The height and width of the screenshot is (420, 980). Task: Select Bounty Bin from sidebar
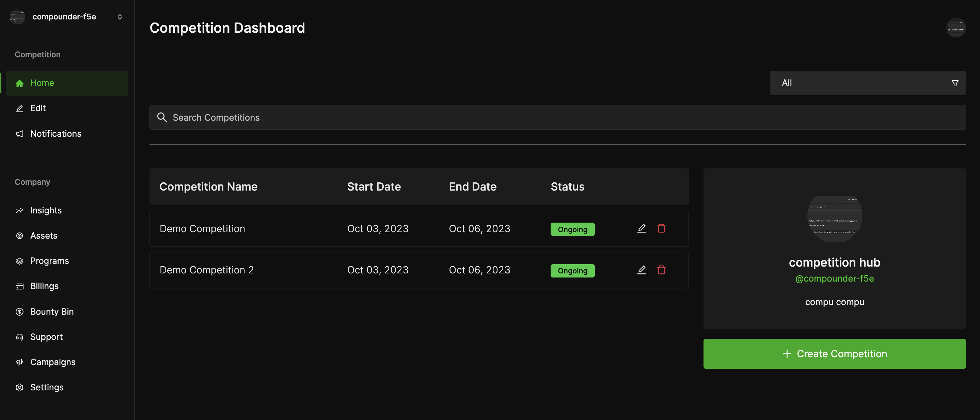(x=52, y=312)
